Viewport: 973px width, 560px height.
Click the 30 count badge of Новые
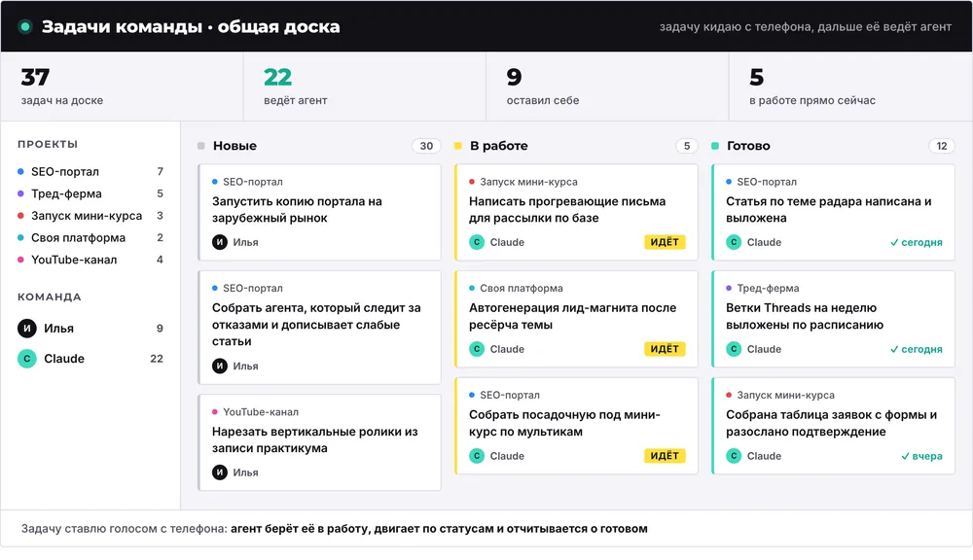[426, 146]
